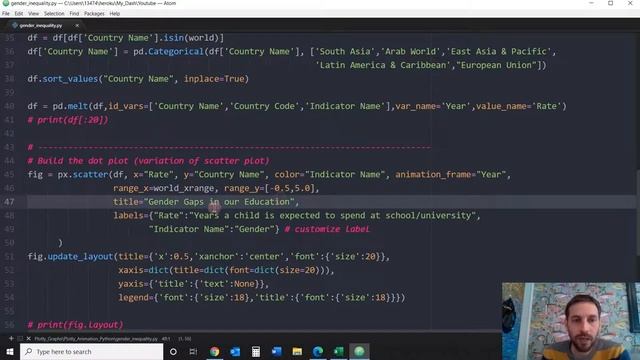Click 'px.scatter' on line 45
This screenshot has width=640, height=360.
pos(83,174)
